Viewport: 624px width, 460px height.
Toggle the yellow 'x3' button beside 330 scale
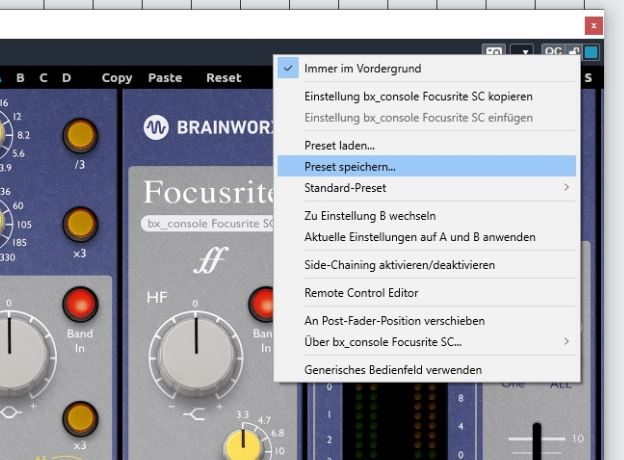coord(80,224)
